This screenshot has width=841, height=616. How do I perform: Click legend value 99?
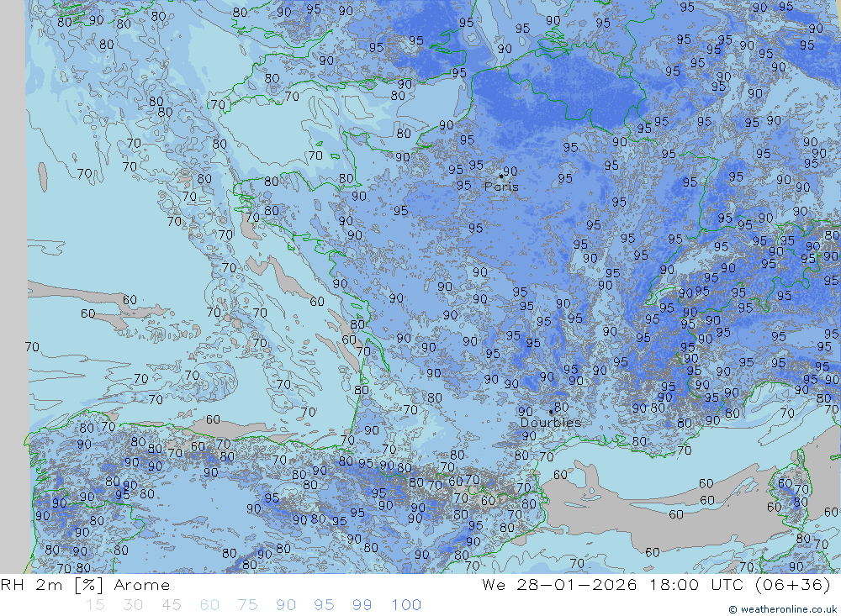[362, 605]
